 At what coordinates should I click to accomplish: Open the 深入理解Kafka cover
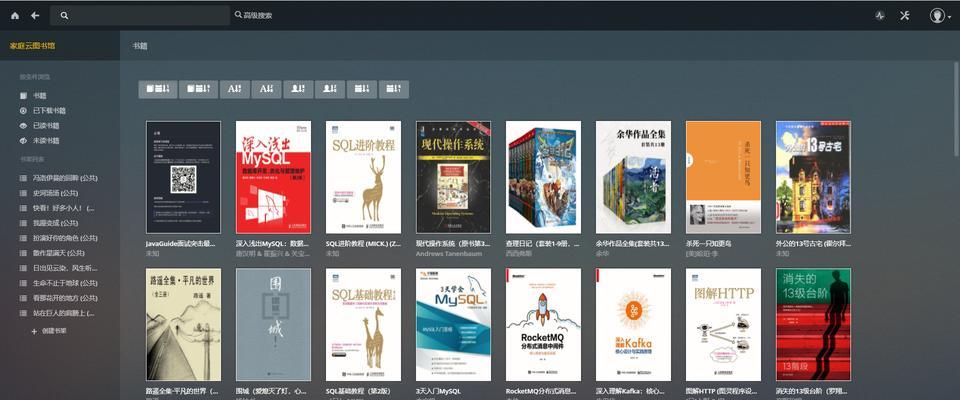pos(633,325)
